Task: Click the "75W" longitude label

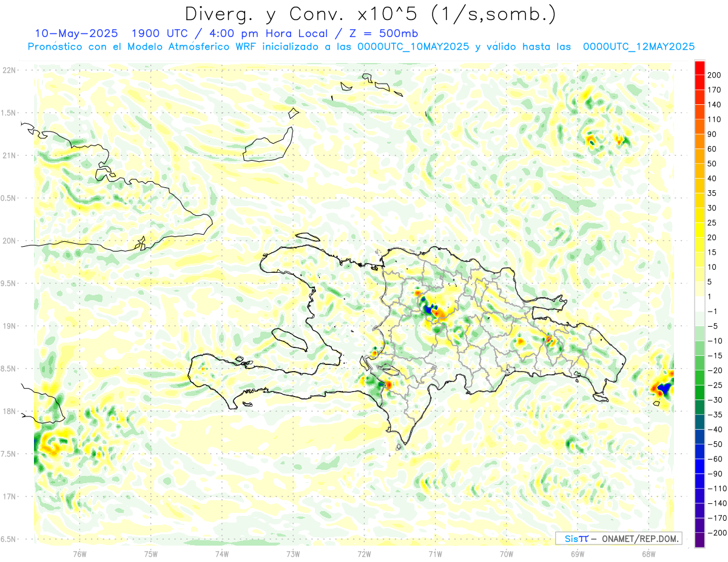Action: pyautogui.click(x=150, y=553)
